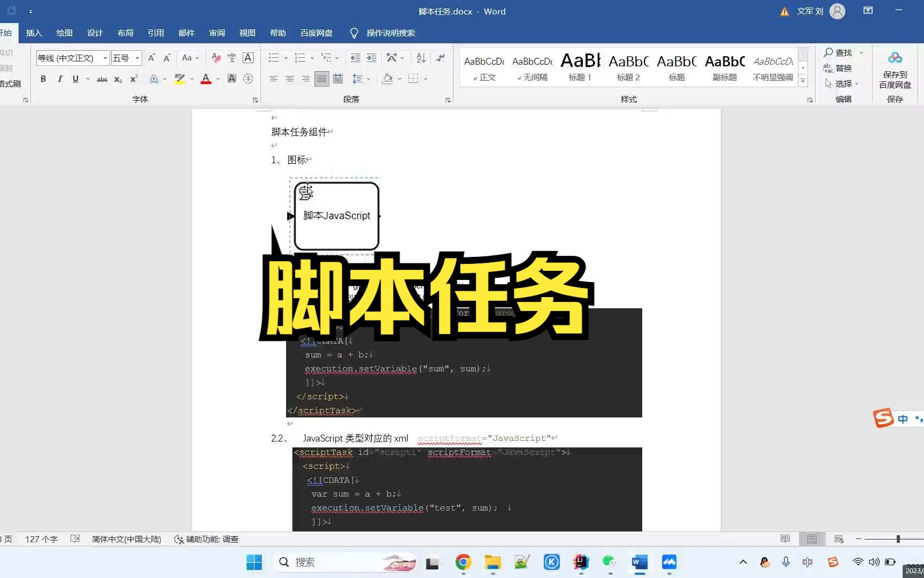This screenshot has height=578, width=924.
Task: Open the Design ribbon tab
Action: [x=95, y=33]
